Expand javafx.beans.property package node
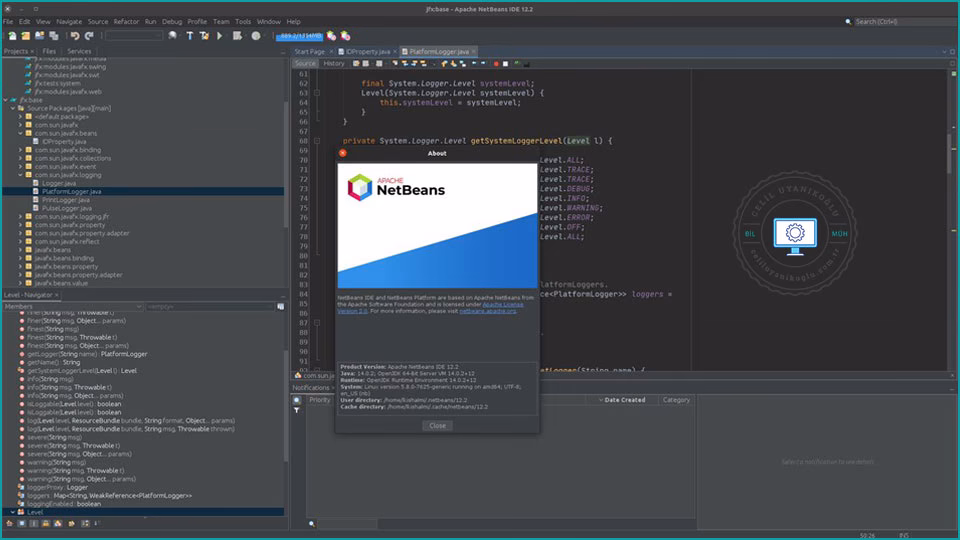Screen dimensions: 960x540 click(x=20, y=267)
